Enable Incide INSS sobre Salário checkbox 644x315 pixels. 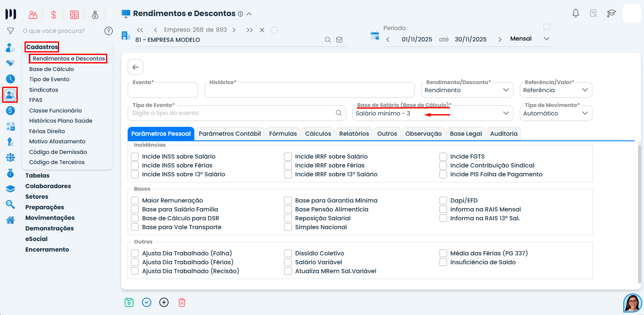click(x=135, y=156)
